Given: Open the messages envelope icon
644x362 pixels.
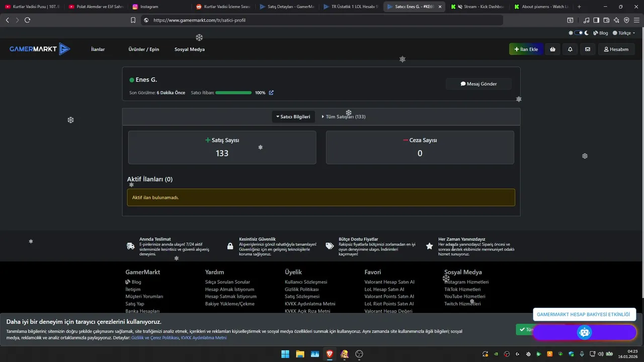Looking at the screenshot, I should pos(587,49).
